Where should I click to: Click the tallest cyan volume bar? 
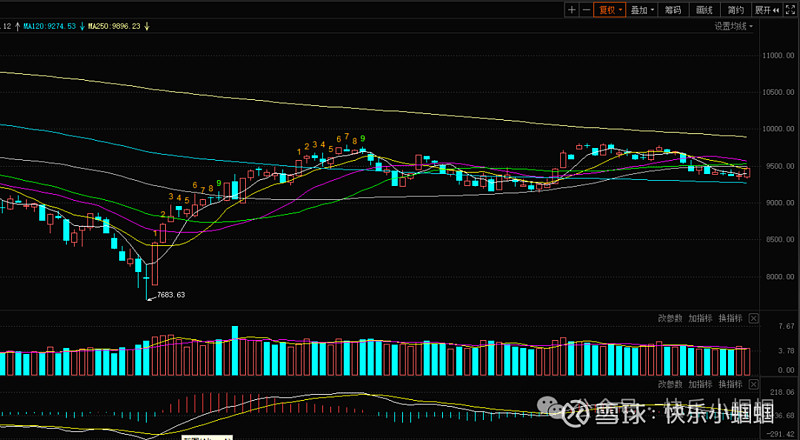coord(235,351)
